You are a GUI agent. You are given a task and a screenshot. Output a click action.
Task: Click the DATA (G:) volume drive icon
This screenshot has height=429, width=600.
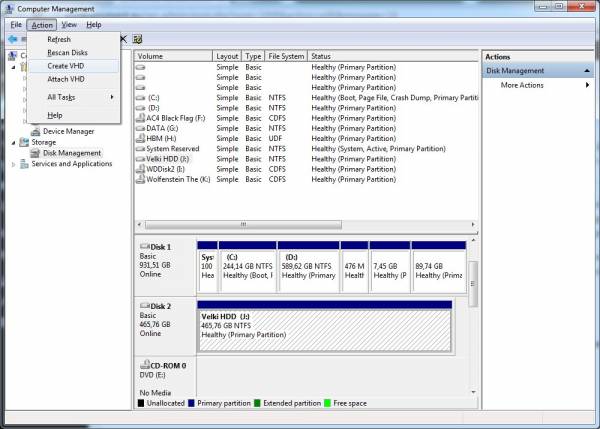point(141,128)
